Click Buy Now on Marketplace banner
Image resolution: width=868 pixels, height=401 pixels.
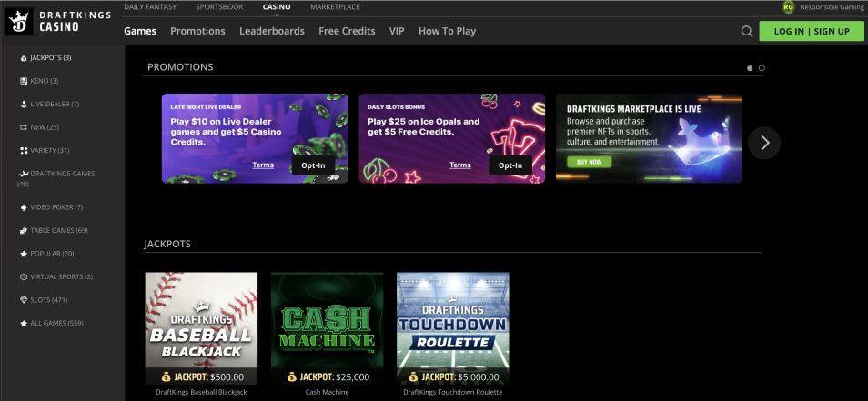pyautogui.click(x=589, y=162)
